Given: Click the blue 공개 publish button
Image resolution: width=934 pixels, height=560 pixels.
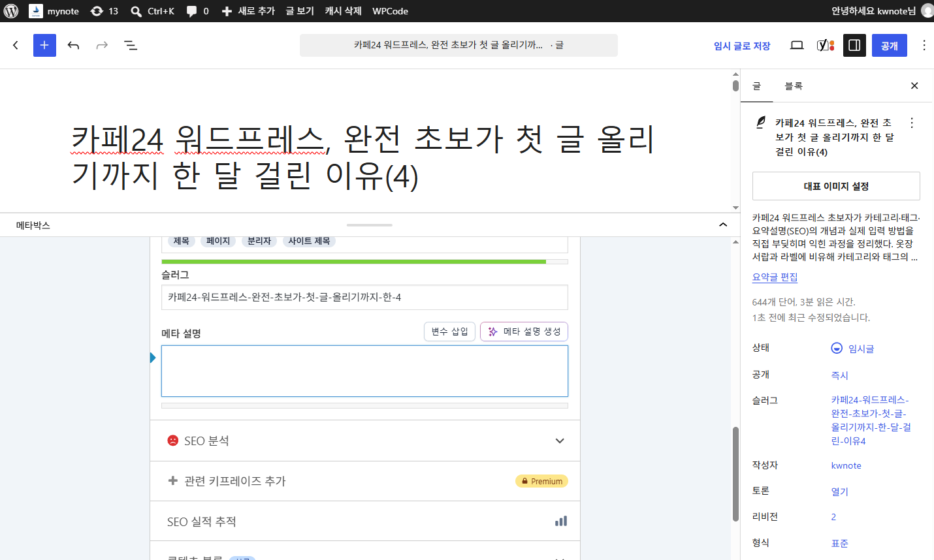Looking at the screenshot, I should click(x=890, y=46).
